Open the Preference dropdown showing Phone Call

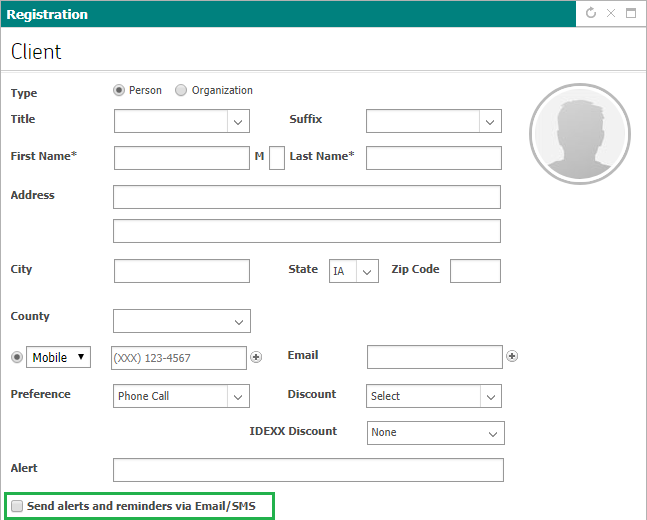pyautogui.click(x=182, y=396)
